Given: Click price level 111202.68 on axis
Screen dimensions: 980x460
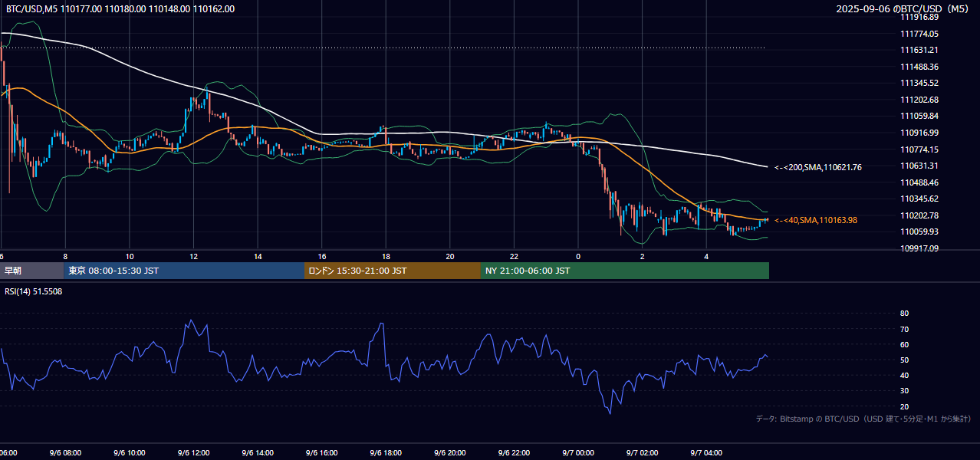Looking at the screenshot, I should click(919, 100).
